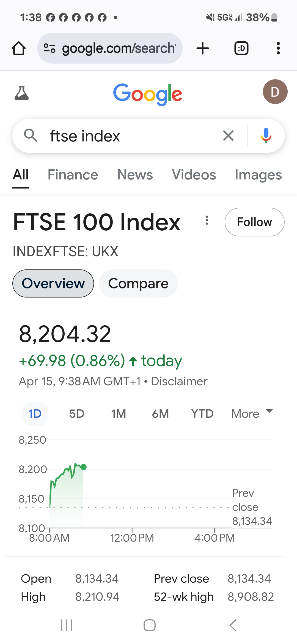Viewport: 297px width, 644px height.
Task: Tap the browser home icon
Action: (x=19, y=48)
